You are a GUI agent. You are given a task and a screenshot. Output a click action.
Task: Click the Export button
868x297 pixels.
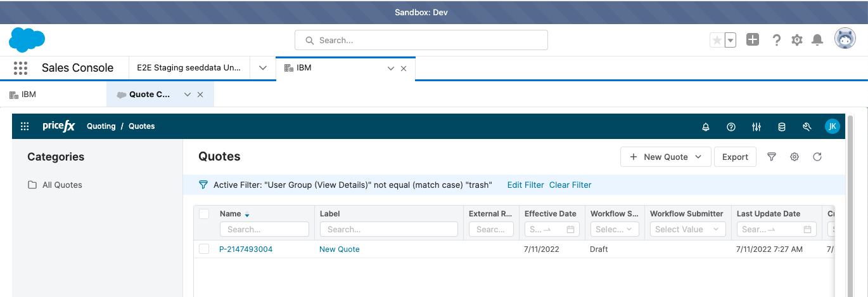[735, 157]
